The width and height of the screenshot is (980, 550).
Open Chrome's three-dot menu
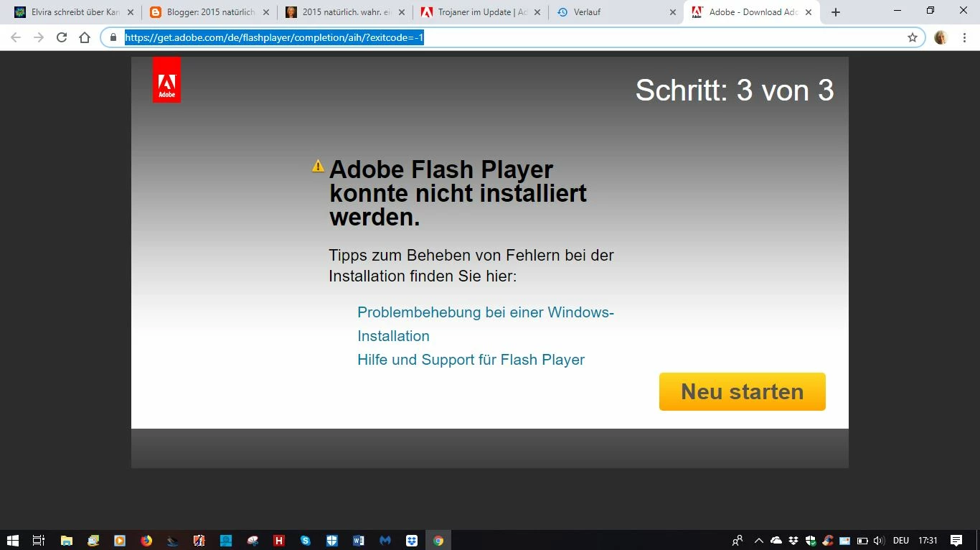click(x=965, y=37)
